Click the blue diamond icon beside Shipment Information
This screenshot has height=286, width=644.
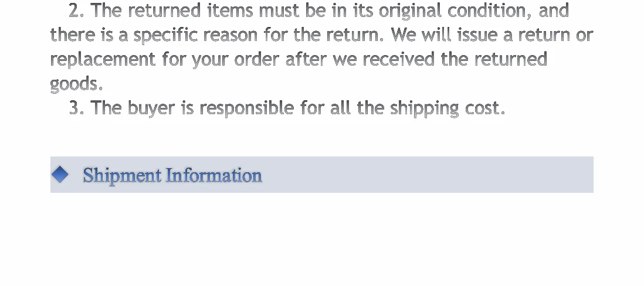point(60,175)
